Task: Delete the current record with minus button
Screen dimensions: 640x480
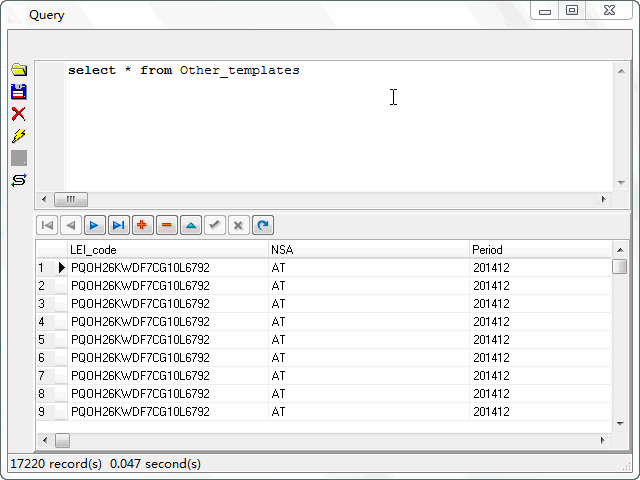Action: pos(166,226)
